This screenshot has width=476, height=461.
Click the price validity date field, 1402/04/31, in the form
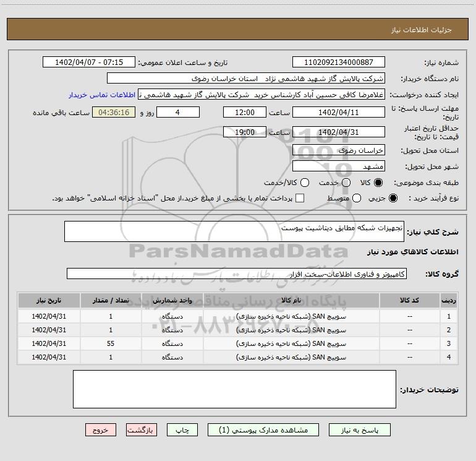339,132
